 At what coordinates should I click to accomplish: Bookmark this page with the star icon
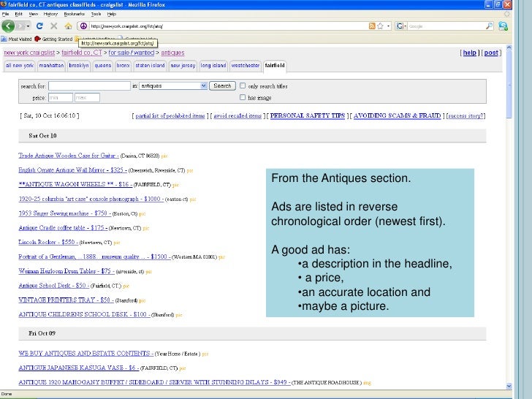pyautogui.click(x=380, y=26)
